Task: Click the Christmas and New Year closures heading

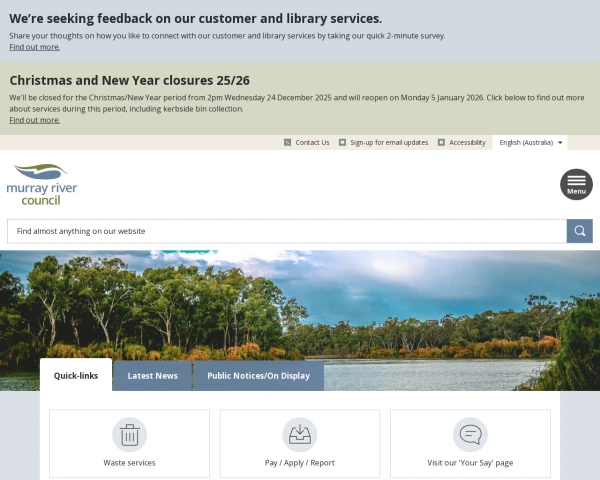Action: point(129,80)
